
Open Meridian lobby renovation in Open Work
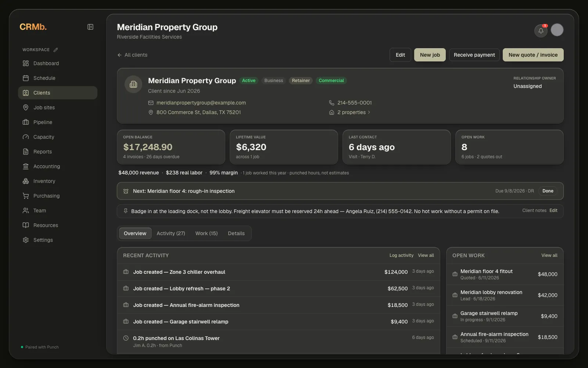(505, 295)
